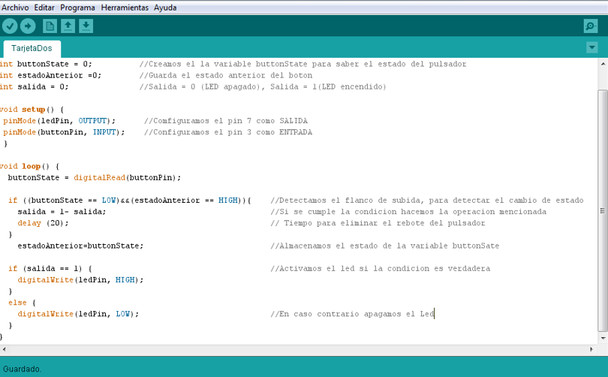Click the vertical scrollbar up arrow
608x377 pixels.
pos(603,64)
